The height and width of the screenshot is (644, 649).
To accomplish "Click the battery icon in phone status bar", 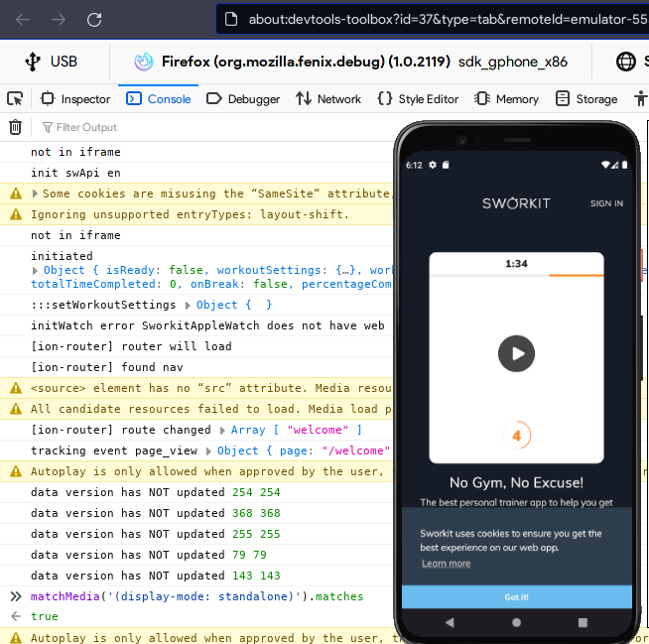I will 624,165.
